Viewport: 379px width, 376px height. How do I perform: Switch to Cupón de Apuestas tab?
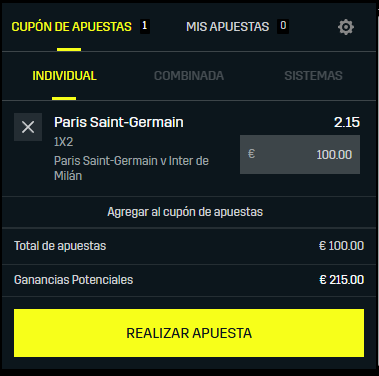71,27
